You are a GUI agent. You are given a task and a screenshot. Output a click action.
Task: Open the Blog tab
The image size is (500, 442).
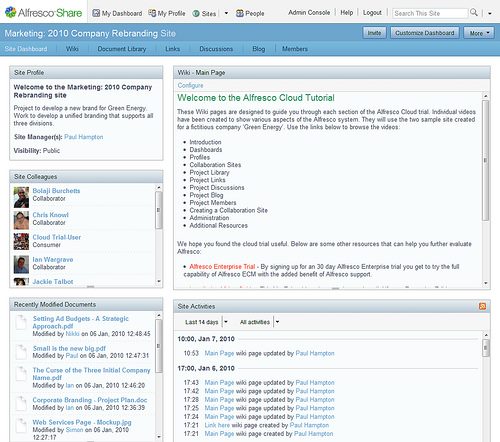point(259,49)
